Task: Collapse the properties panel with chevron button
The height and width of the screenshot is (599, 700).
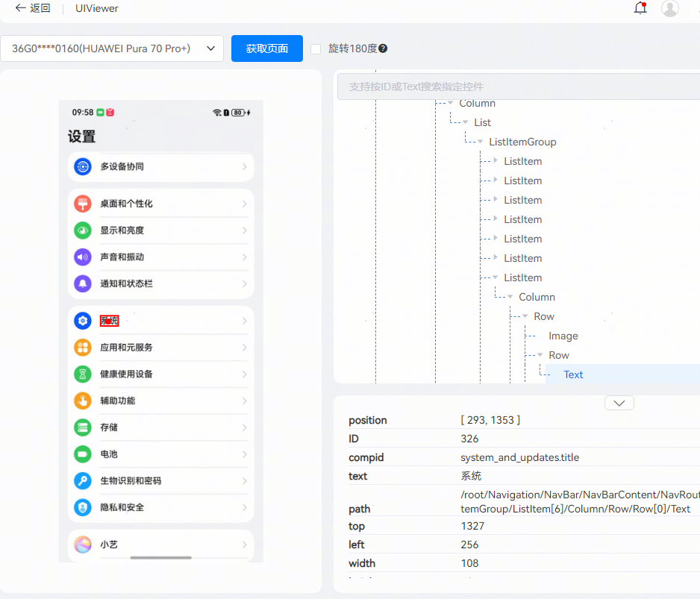Action: 619,403
